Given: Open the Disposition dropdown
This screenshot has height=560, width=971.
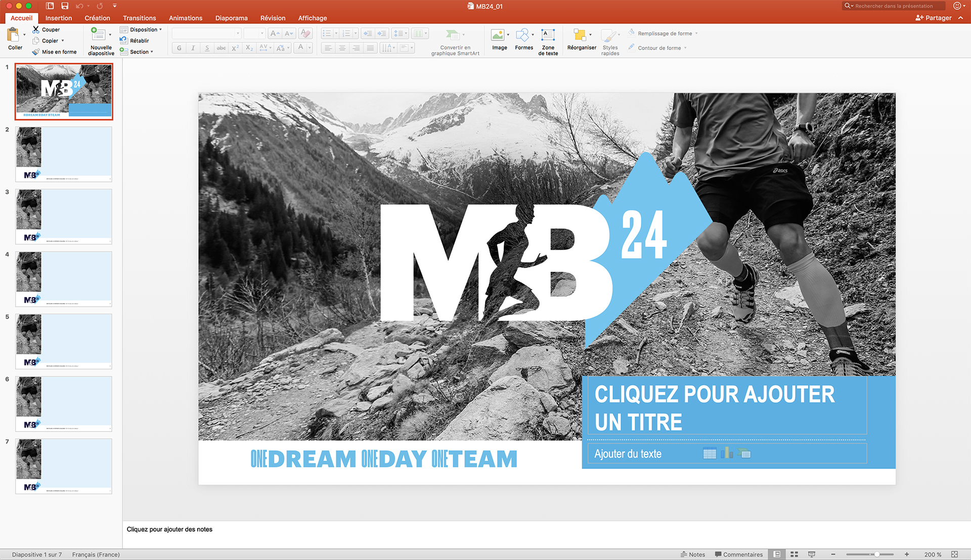Looking at the screenshot, I should click(141, 29).
